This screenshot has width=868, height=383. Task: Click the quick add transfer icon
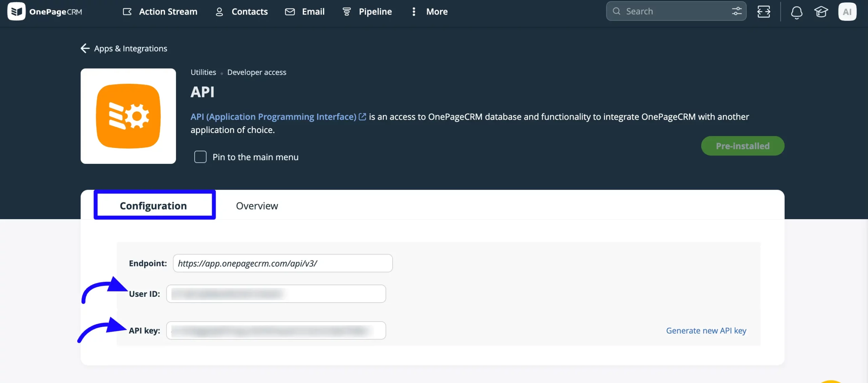(x=764, y=12)
